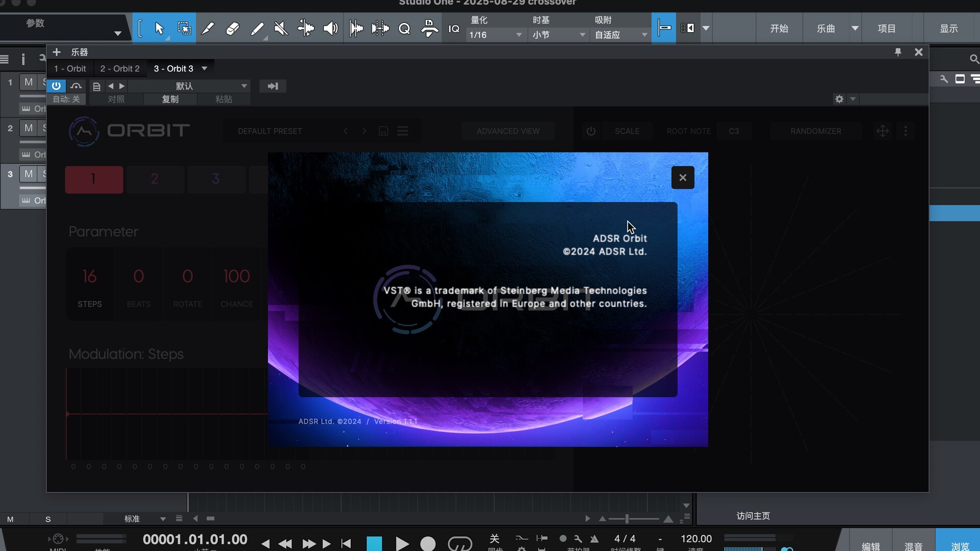This screenshot has width=980, height=551.
Task: Open the preset file menu icon
Action: (x=96, y=86)
